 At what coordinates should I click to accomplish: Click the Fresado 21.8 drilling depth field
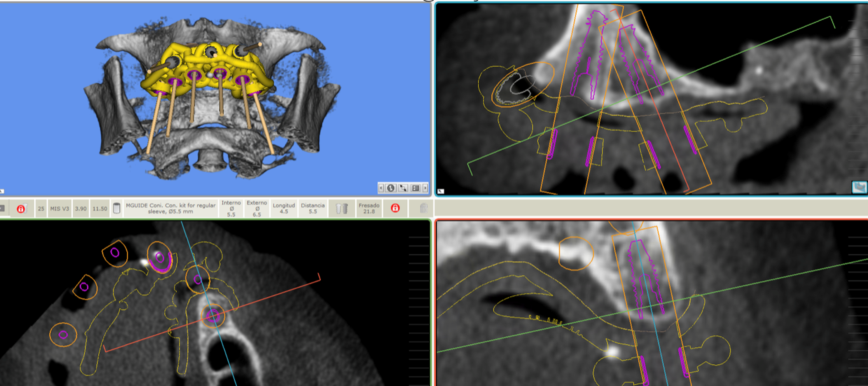pos(369,208)
